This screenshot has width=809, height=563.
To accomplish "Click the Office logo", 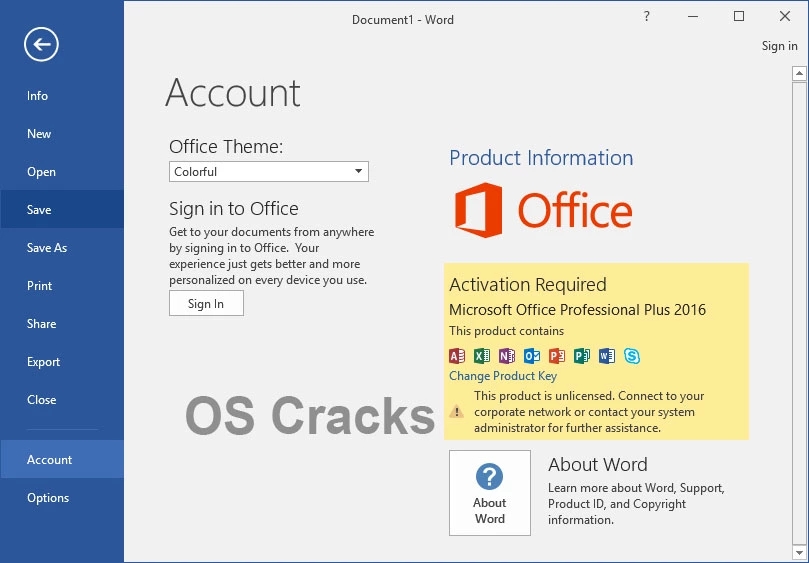I will tap(543, 210).
